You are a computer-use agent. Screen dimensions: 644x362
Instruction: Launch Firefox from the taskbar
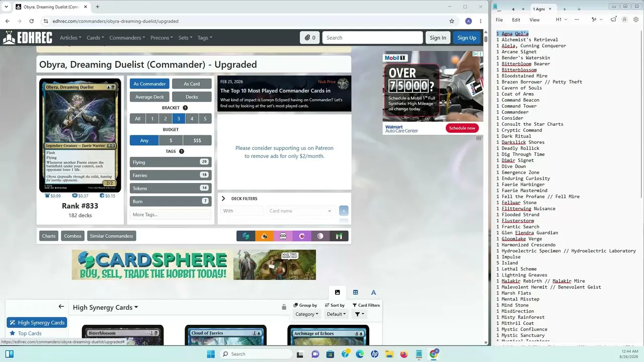click(x=404, y=354)
